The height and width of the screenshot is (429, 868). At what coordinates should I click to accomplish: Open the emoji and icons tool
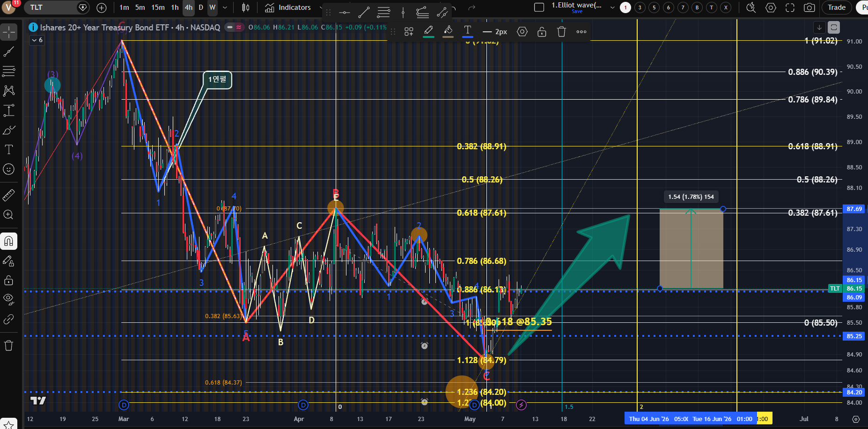tap(9, 169)
